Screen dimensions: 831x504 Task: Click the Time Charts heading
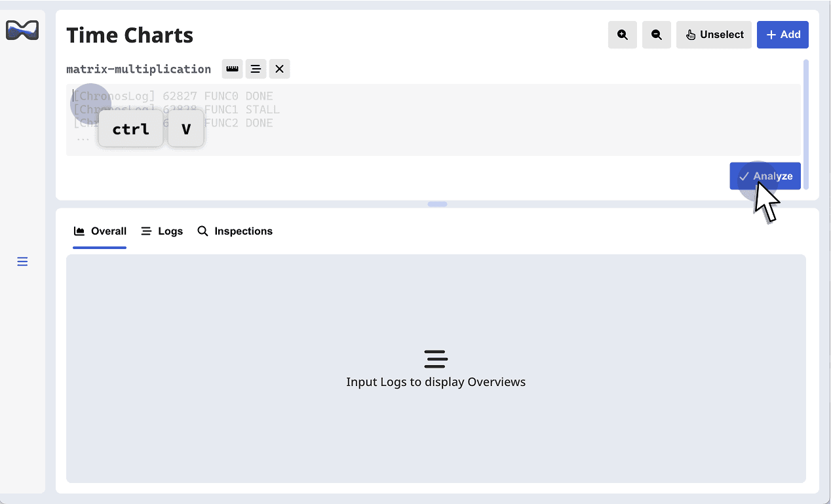coord(130,35)
